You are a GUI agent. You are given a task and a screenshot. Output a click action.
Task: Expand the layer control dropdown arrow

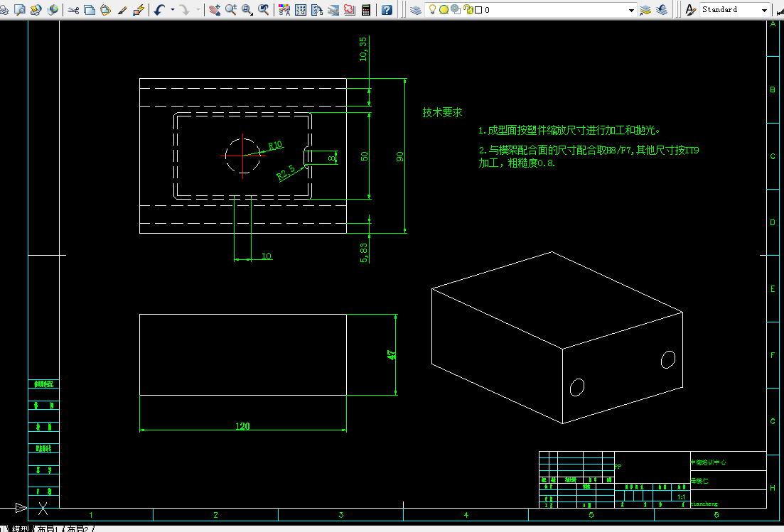631,10
